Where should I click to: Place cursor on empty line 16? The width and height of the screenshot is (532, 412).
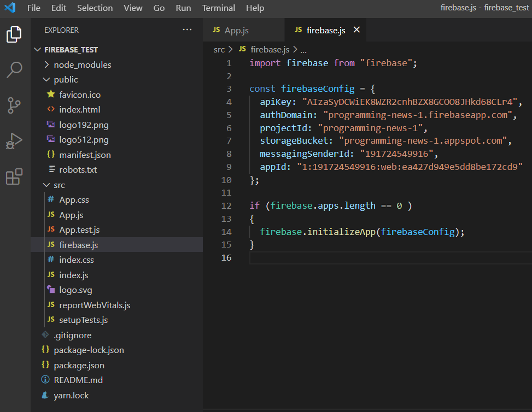[390, 258]
